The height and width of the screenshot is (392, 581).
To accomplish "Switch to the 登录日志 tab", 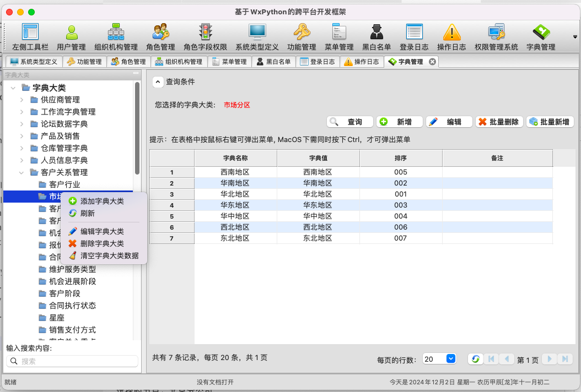I will pyautogui.click(x=318, y=62).
